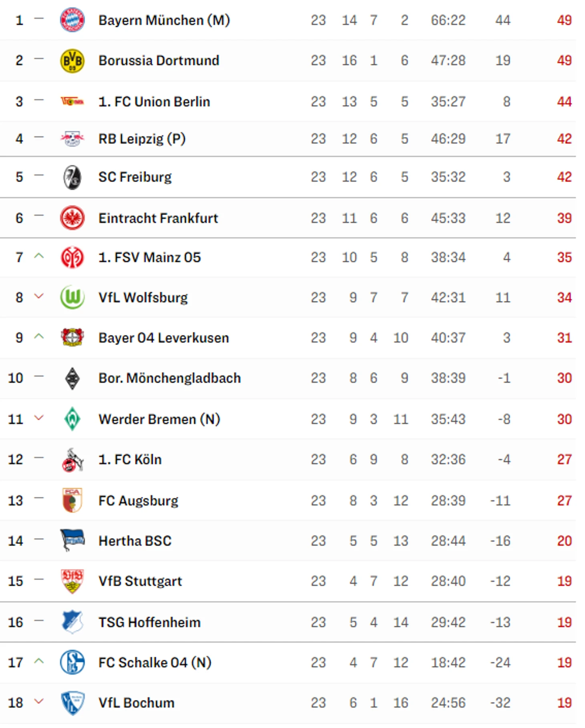Click Bayern München's 49 points value
Screen dimensions: 585x728
click(x=564, y=20)
